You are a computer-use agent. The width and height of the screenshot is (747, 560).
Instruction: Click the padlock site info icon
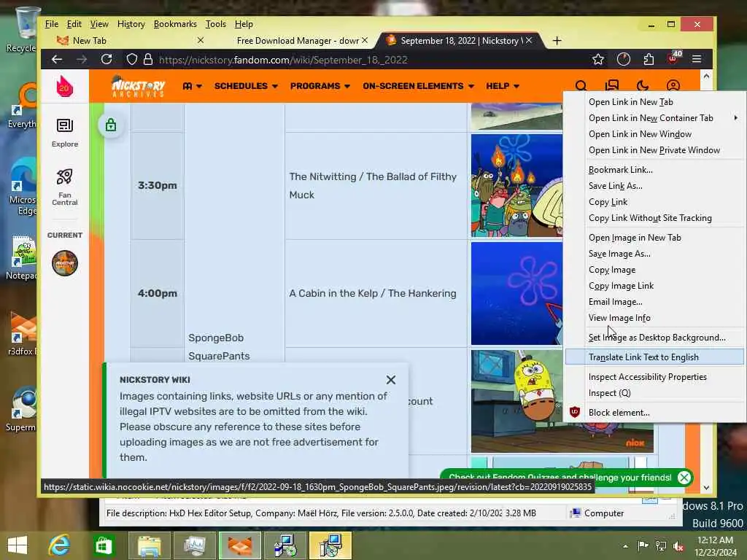point(148,60)
